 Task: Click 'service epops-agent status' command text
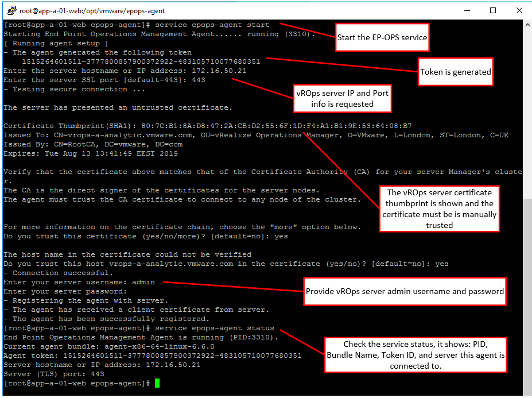[x=215, y=328]
